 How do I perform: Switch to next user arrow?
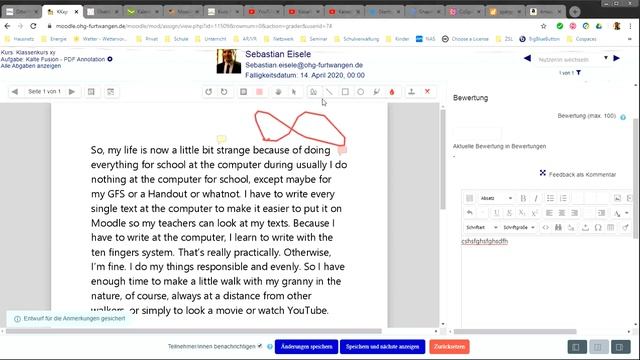616,58
